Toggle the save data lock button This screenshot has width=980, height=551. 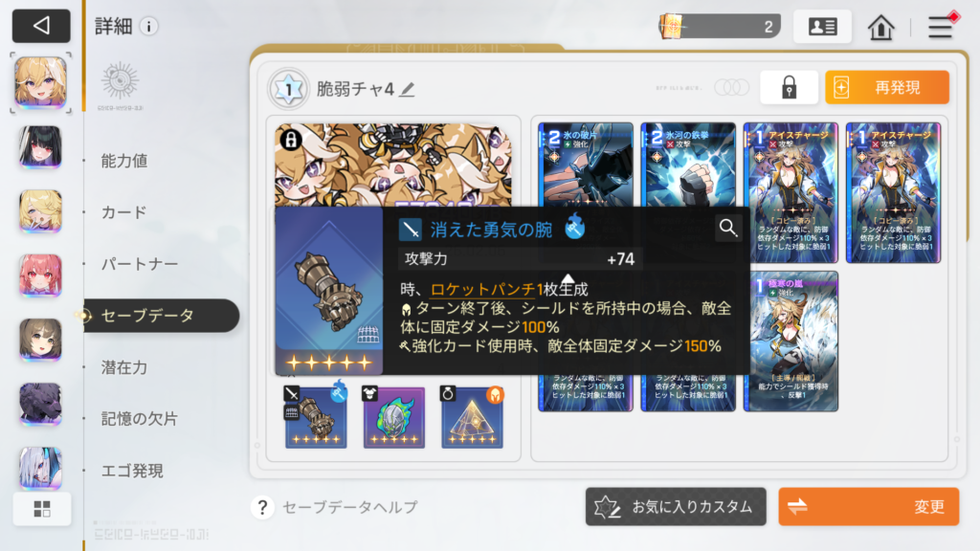click(x=789, y=87)
